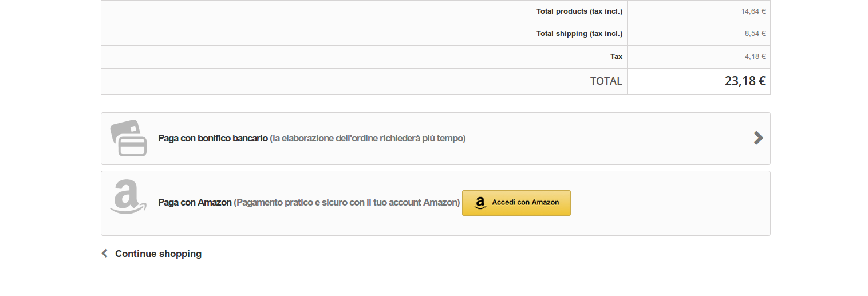
Task: Click the bank transfer credit card icon
Action: click(128, 138)
